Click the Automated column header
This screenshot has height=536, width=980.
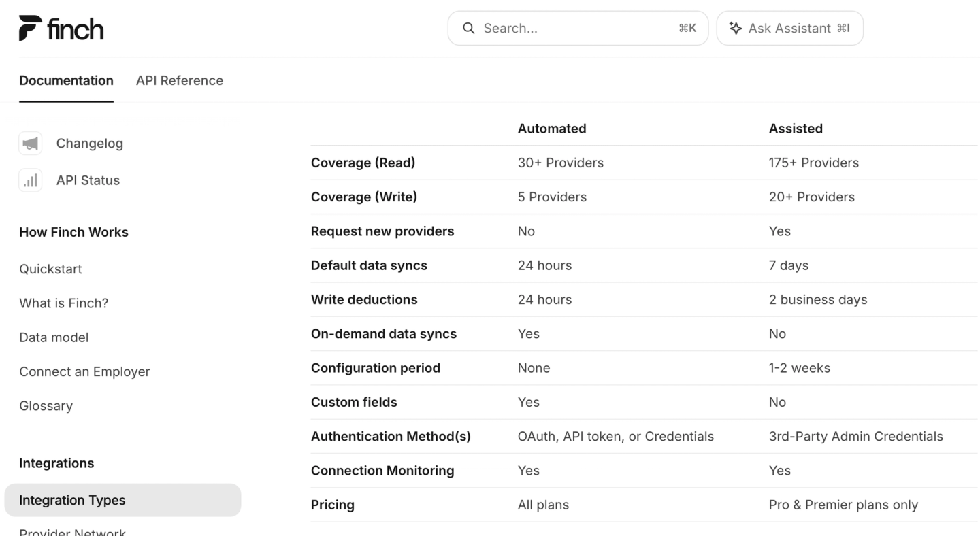tap(552, 129)
